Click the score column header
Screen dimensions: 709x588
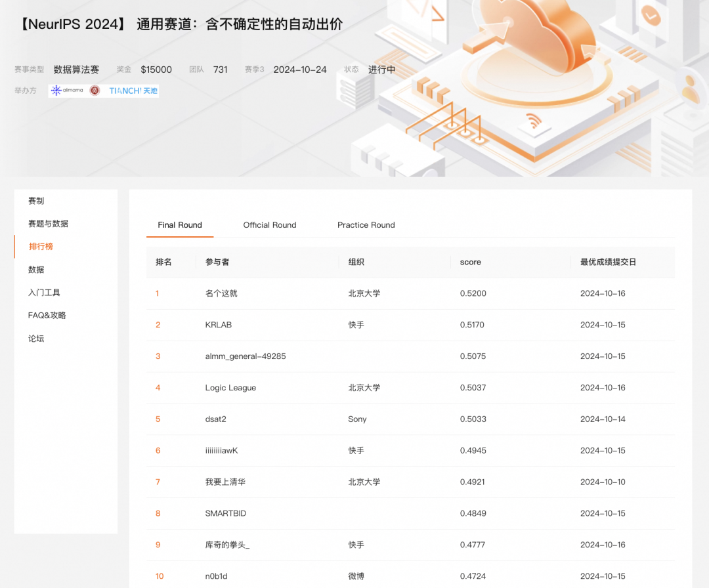pos(470,262)
